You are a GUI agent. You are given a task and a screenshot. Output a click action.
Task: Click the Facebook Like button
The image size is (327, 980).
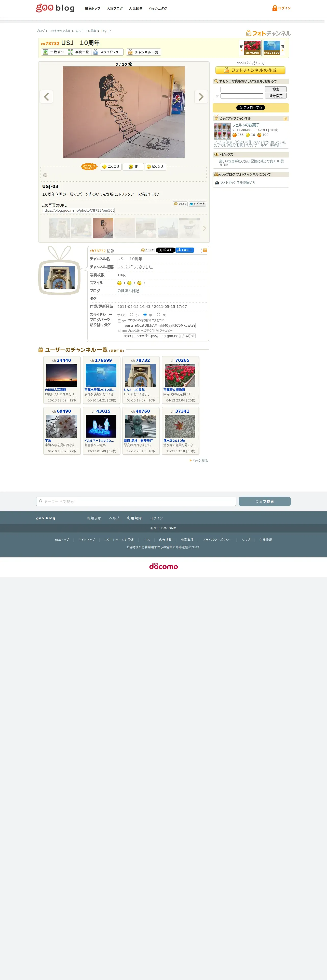coord(185,250)
